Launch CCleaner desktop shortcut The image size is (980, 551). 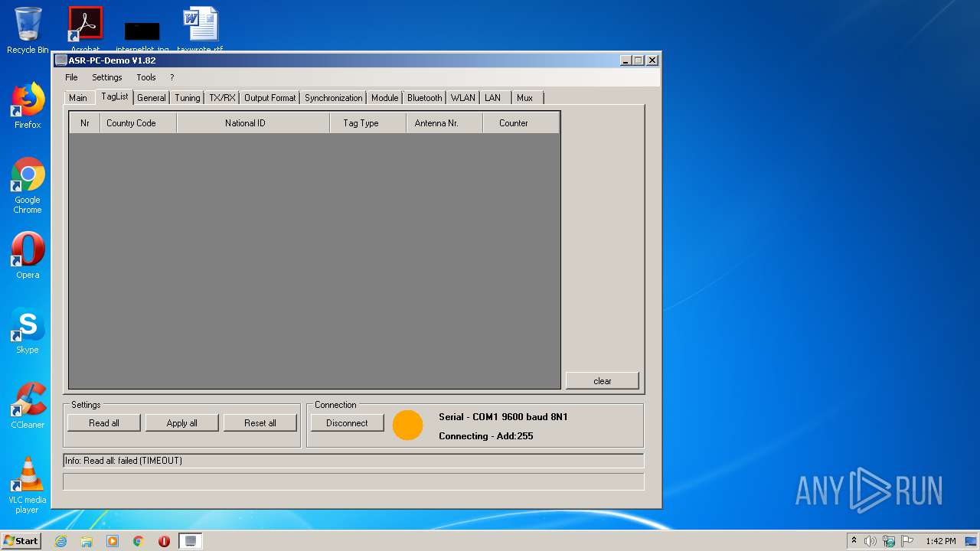pyautogui.click(x=28, y=406)
